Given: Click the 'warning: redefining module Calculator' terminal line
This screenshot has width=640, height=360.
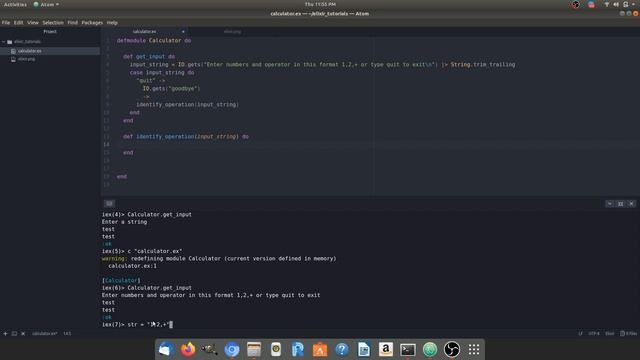Looking at the screenshot, I should click(x=219, y=258).
